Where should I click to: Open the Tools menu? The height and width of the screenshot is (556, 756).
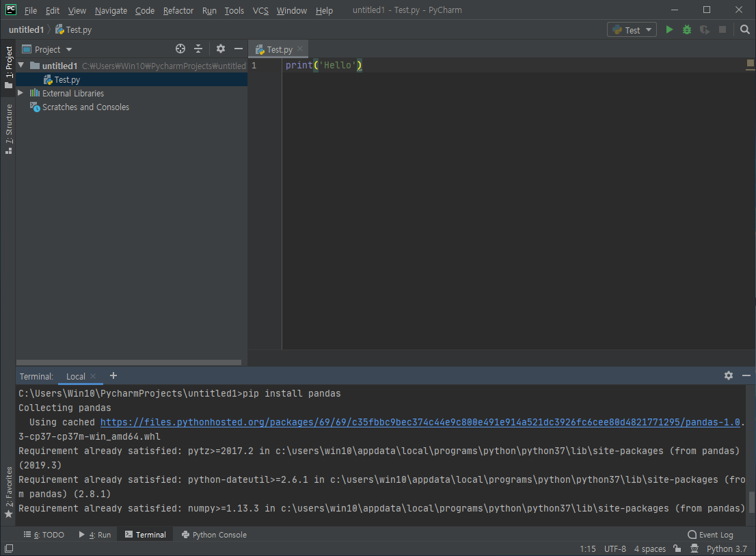(x=234, y=10)
